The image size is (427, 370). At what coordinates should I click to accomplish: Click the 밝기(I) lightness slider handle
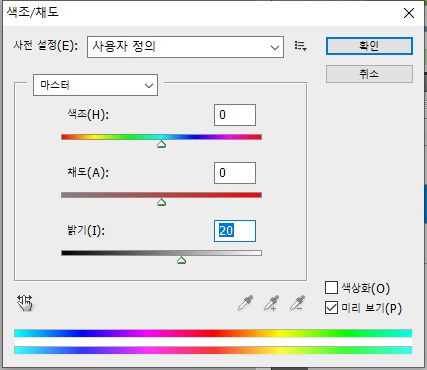point(181,260)
